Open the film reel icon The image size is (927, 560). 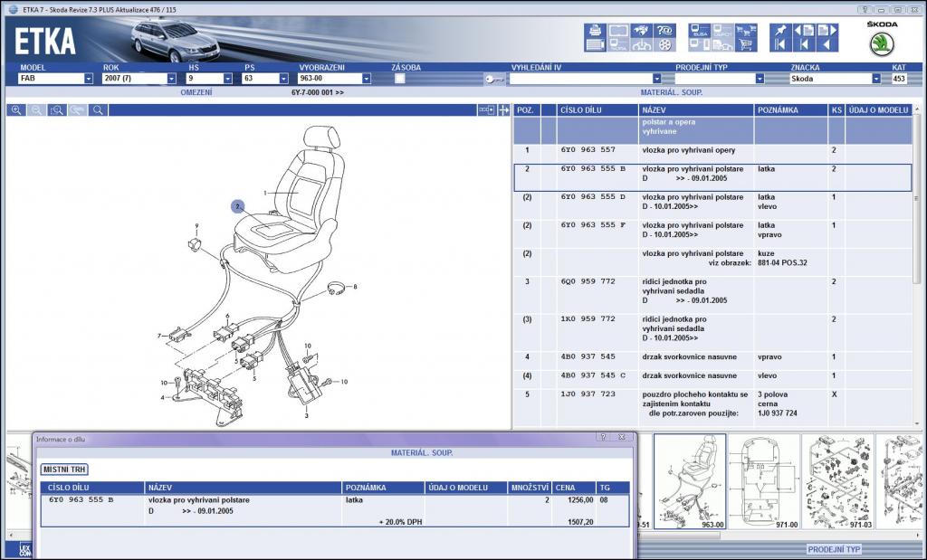[664, 45]
